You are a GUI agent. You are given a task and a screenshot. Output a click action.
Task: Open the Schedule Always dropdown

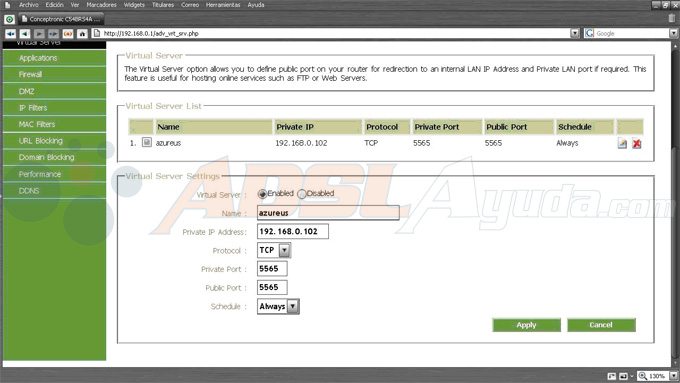(293, 307)
